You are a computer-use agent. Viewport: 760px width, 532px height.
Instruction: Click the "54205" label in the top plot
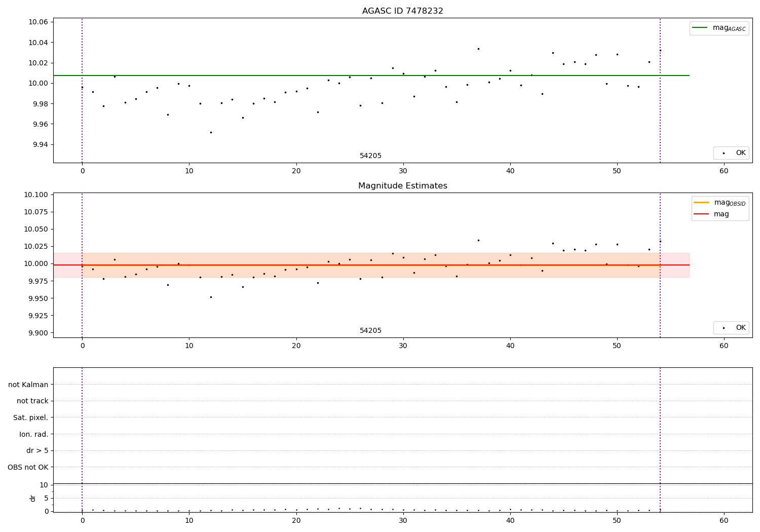370,156
